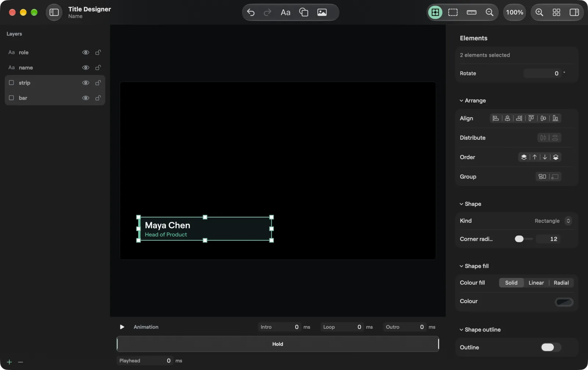Align selected elements to bottom edges
The image size is (588, 370).
click(x=555, y=118)
